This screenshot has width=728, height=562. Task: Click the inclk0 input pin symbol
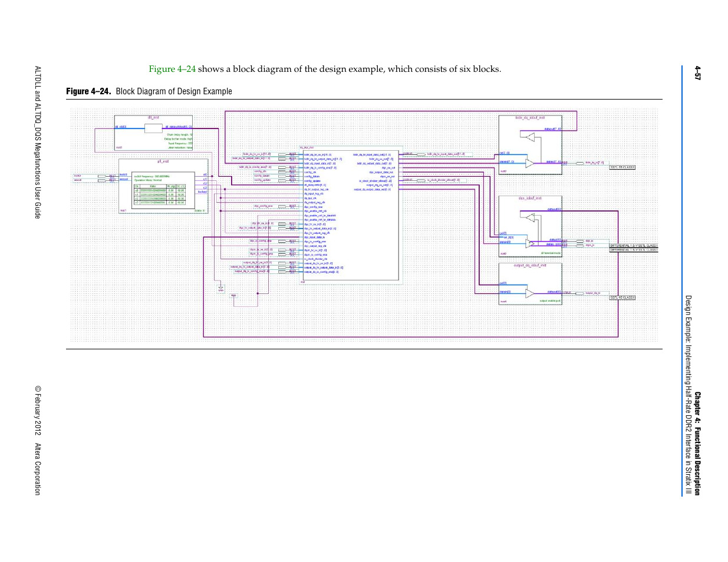(102, 176)
